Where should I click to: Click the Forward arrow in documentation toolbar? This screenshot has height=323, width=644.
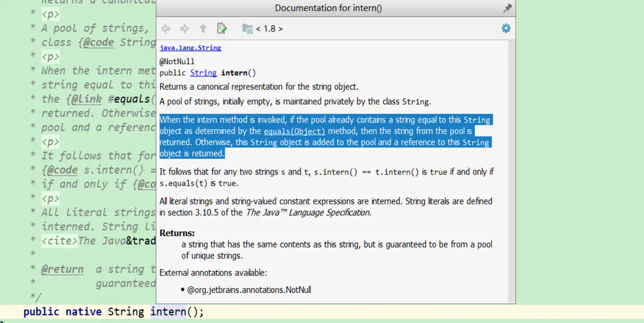point(184,29)
